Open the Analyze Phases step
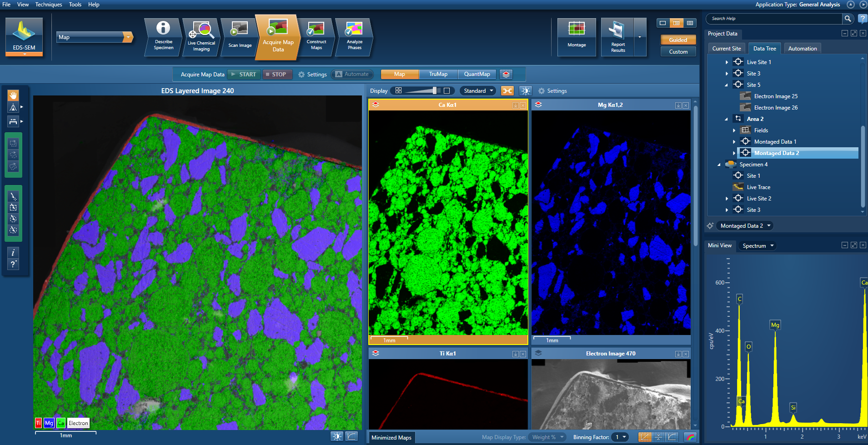The width and height of the screenshot is (868, 445). click(x=354, y=35)
